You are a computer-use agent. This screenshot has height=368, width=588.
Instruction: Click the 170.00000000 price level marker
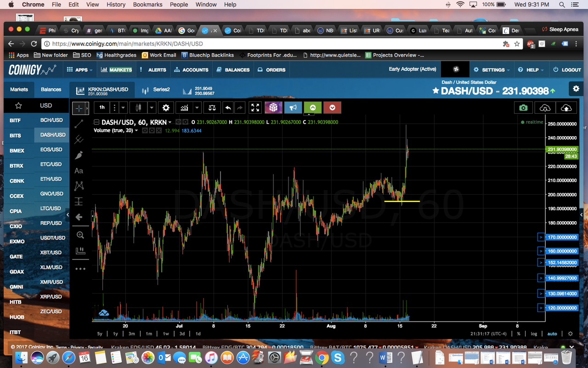[x=563, y=237]
